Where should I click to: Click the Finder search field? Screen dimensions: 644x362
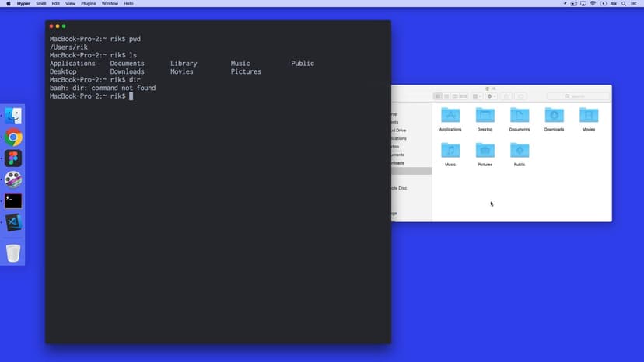[578, 96]
